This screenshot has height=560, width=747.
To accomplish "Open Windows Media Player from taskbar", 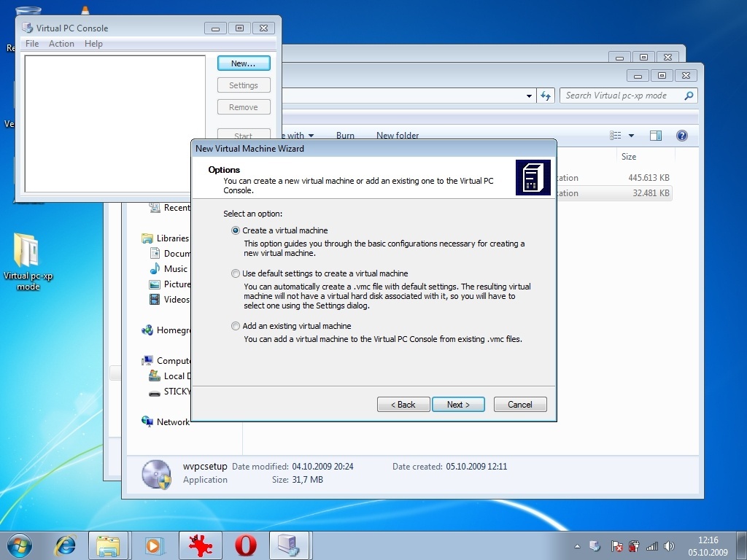I will pos(155,545).
